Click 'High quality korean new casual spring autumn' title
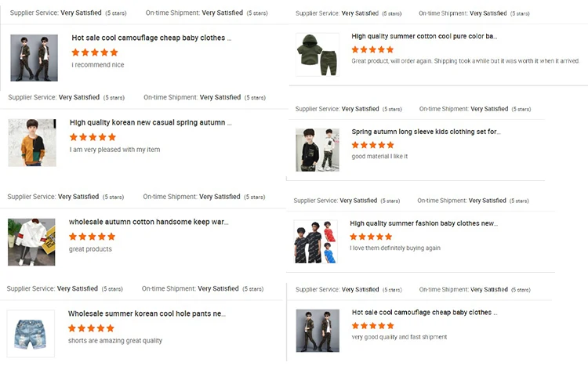This screenshot has width=588, height=373. pos(151,123)
